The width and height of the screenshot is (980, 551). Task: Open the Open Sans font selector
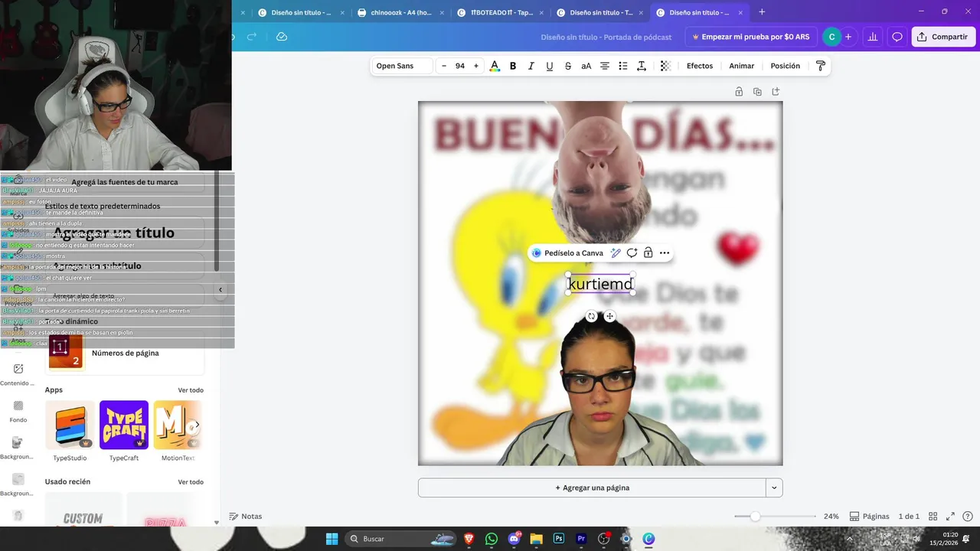click(402, 66)
